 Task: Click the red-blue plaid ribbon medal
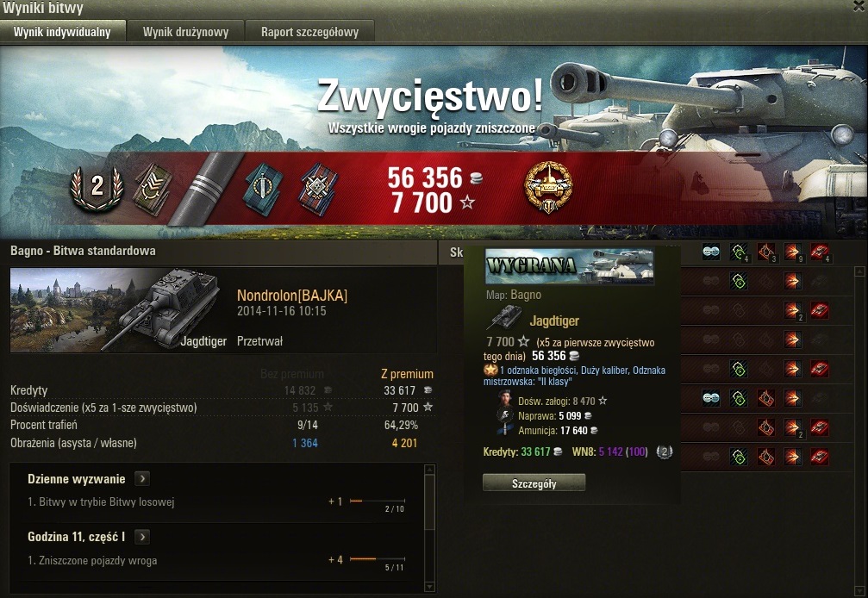coord(318,190)
